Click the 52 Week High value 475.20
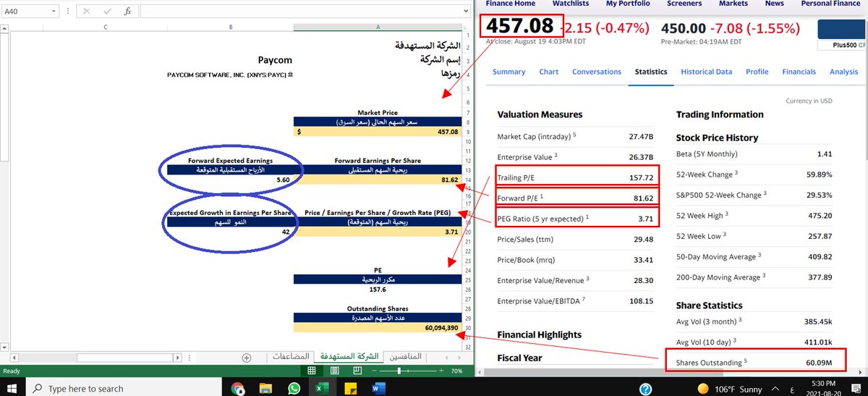The image size is (868, 396). pos(821,215)
